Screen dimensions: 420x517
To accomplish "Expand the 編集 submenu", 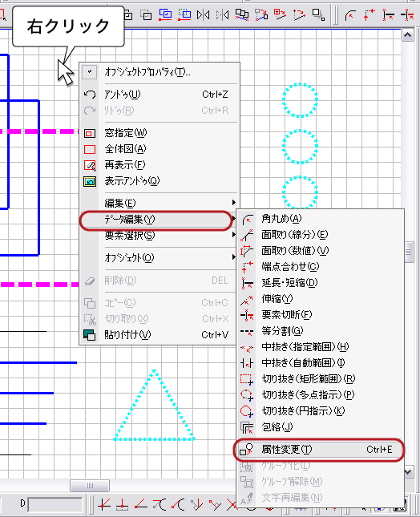I will [160, 203].
